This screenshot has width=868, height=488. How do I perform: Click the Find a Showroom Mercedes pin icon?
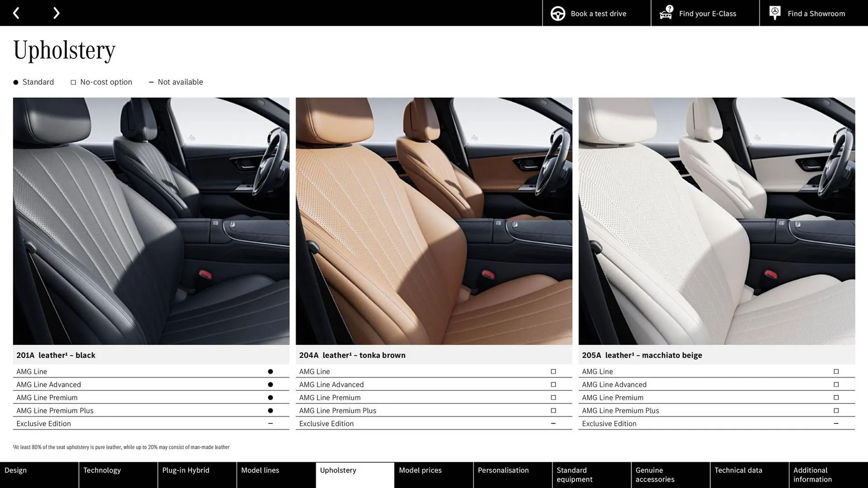[775, 13]
